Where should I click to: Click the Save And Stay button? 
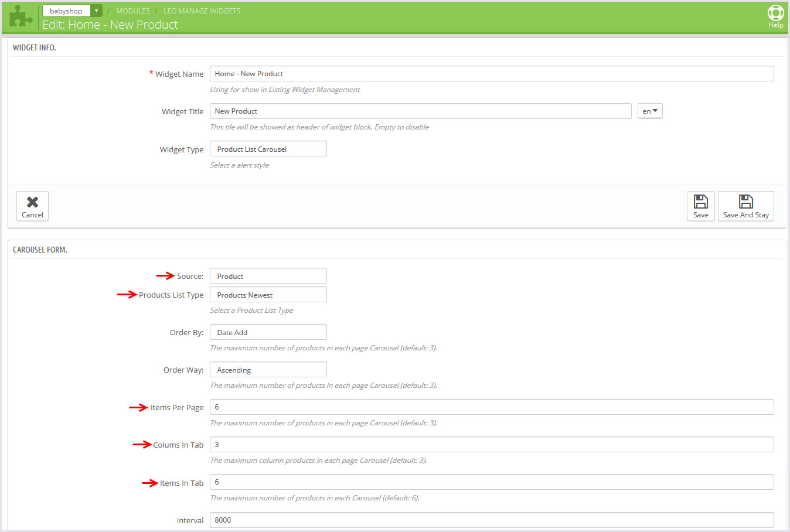coord(745,206)
